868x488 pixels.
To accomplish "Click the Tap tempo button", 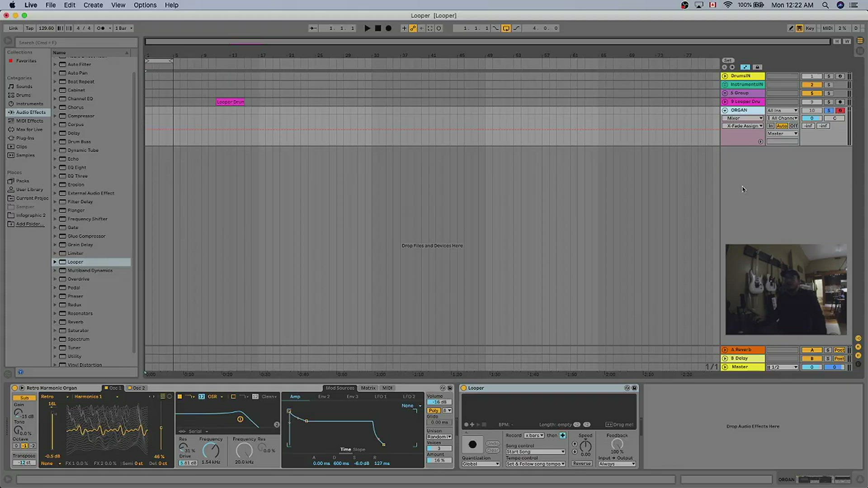I will tap(29, 28).
